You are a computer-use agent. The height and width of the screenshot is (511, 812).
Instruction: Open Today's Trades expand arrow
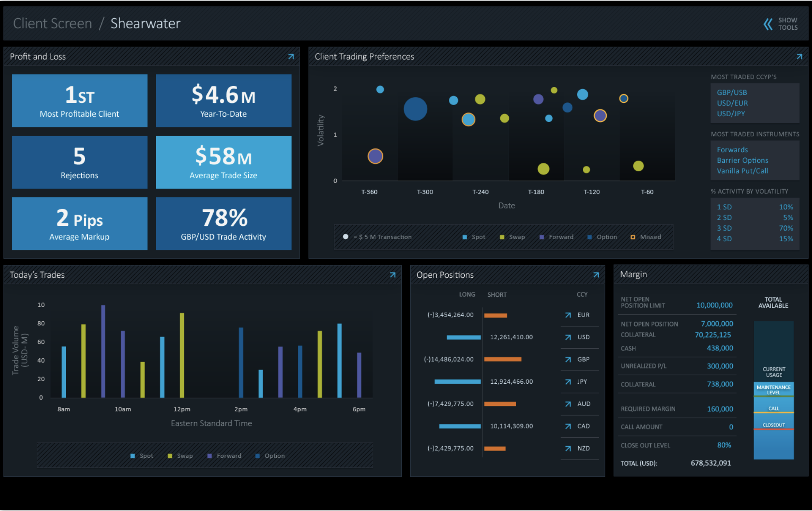[x=393, y=275]
